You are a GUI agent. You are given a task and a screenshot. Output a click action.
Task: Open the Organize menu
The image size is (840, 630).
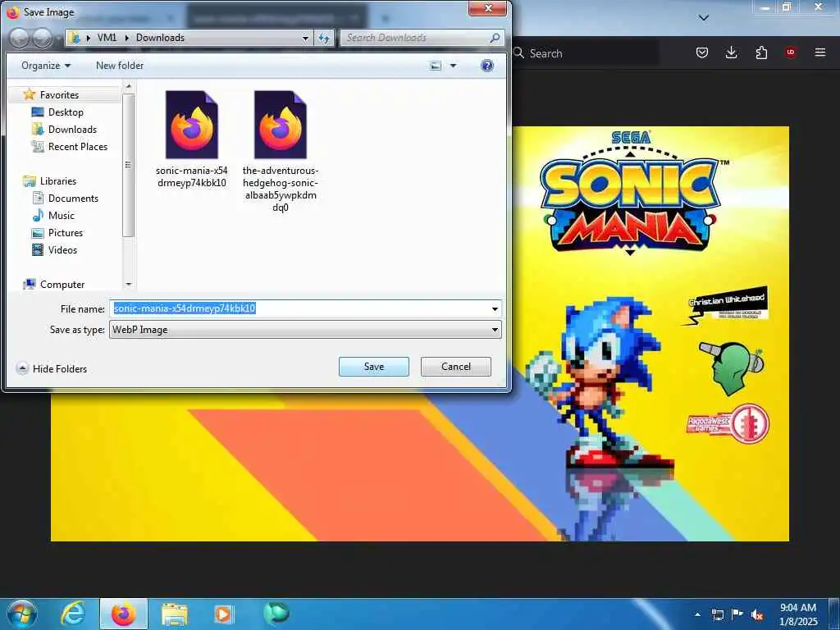click(x=46, y=66)
